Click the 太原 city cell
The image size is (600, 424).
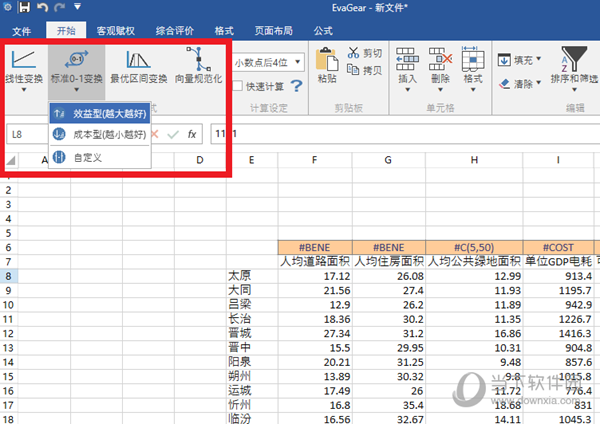pos(251,276)
